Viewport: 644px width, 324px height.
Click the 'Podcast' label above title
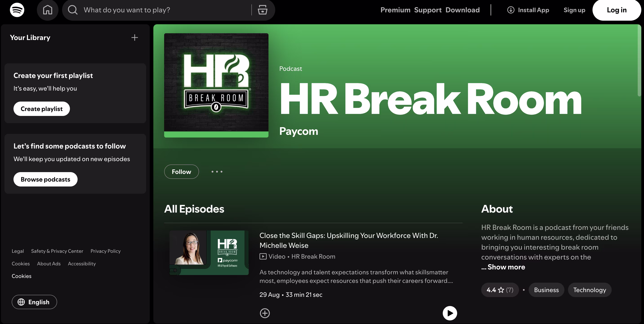(291, 69)
